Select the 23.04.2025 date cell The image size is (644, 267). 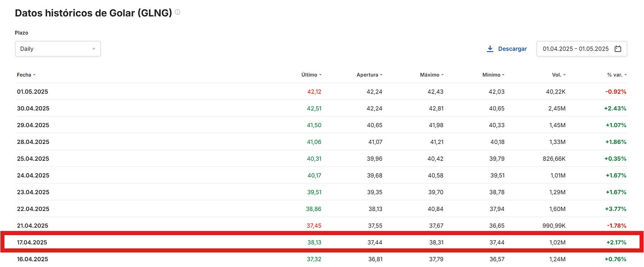click(x=33, y=192)
